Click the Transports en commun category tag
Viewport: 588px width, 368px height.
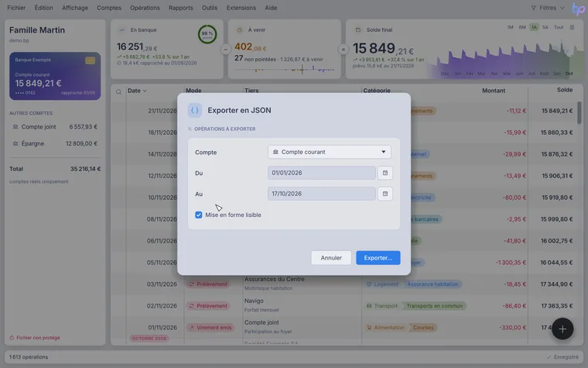[x=434, y=306]
